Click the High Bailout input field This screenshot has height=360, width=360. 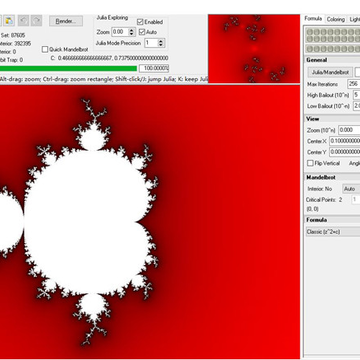point(356,95)
